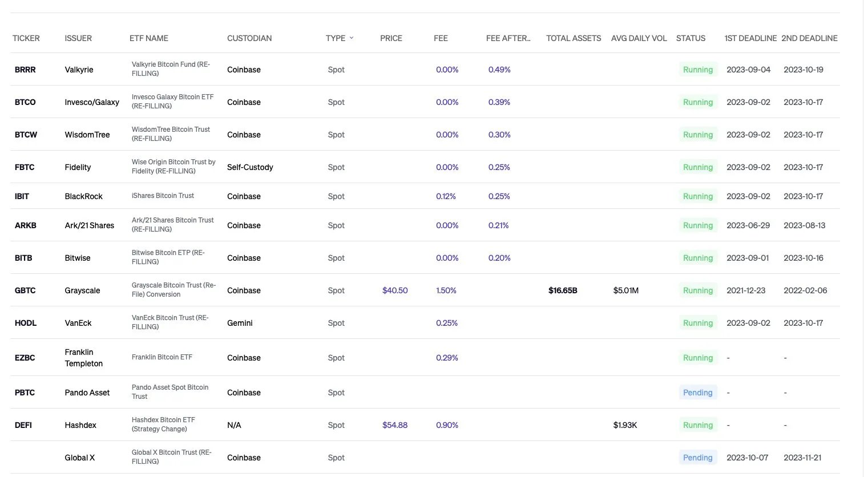Click the TOTAL ASSETS column header
The height and width of the screenshot is (477, 868).
(x=573, y=38)
